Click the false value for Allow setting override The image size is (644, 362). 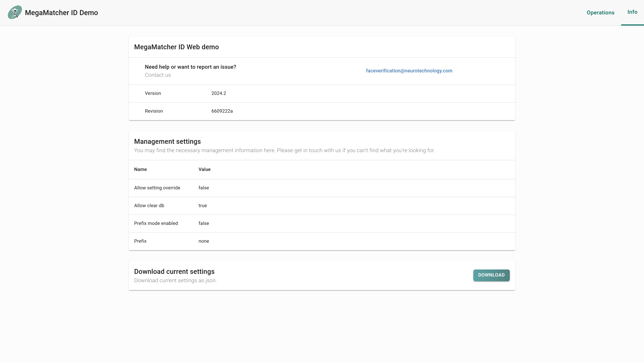coord(204,188)
